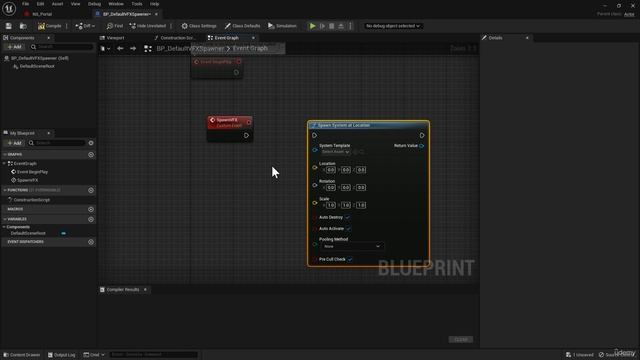Click the graph overview icon beside breadcrumb

coord(148,49)
